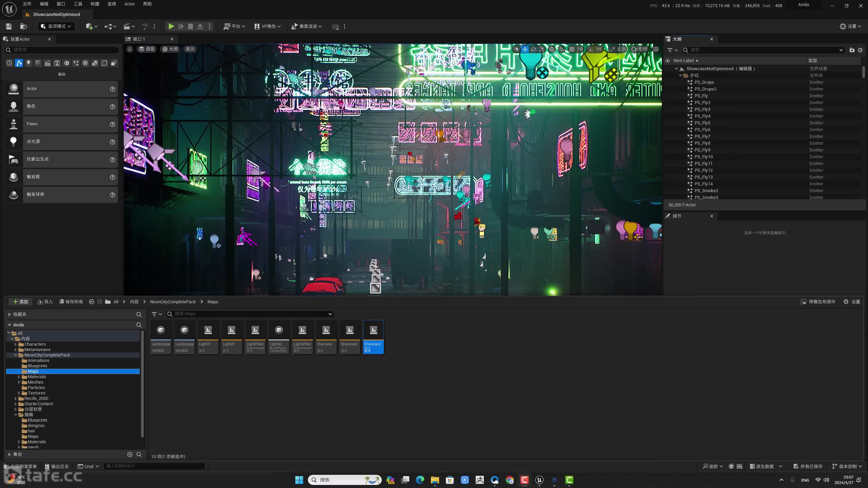The image size is (868, 488).
Task: Click the 搜索 Maps search field
Action: [250, 314]
